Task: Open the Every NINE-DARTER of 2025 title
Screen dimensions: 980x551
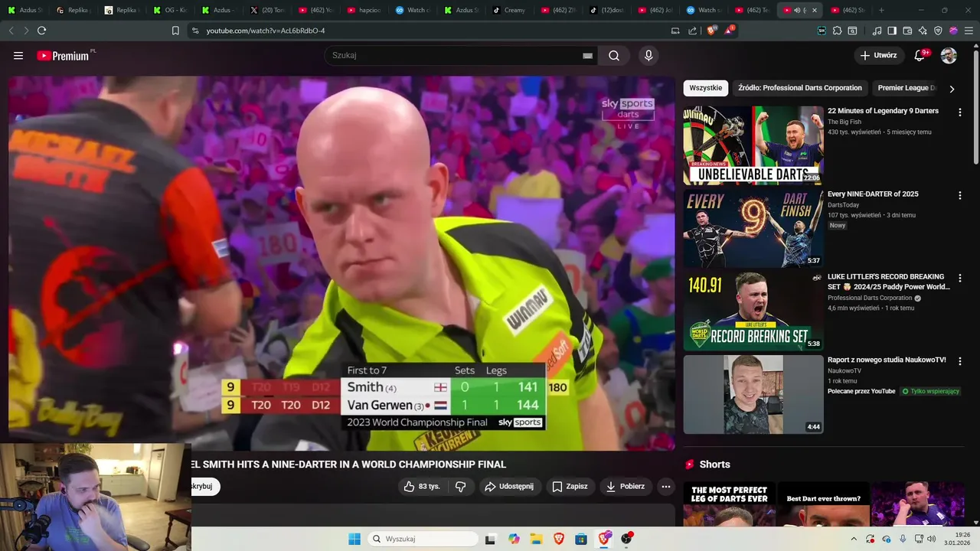Action: point(873,194)
